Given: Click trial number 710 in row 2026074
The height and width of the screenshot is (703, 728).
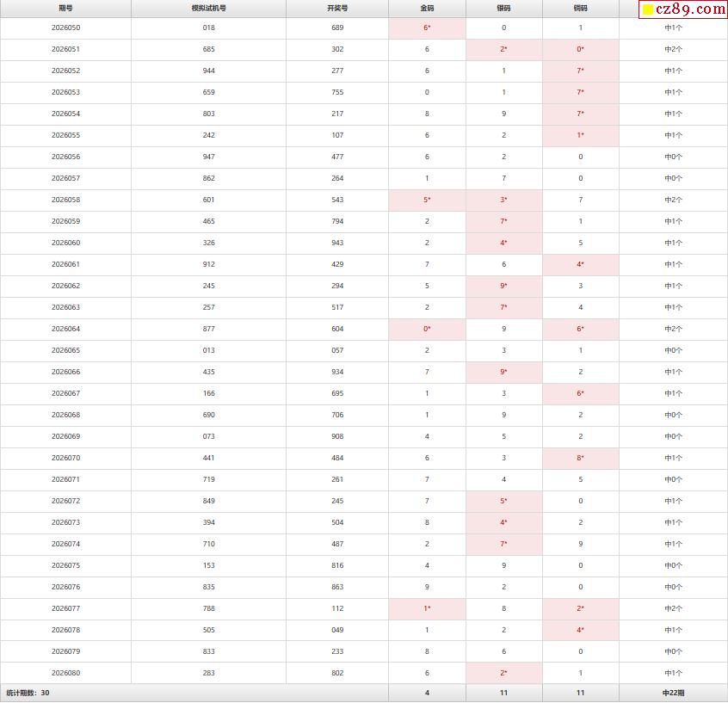Looking at the screenshot, I should (208, 544).
